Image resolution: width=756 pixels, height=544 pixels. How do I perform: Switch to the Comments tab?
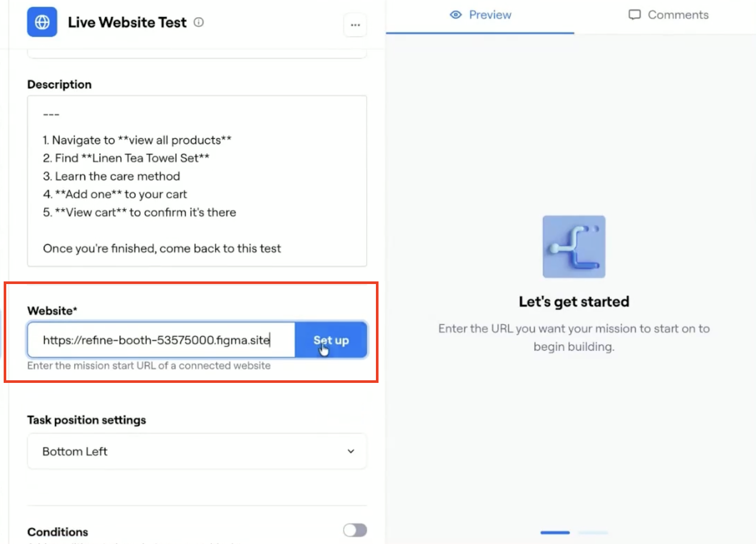click(668, 15)
